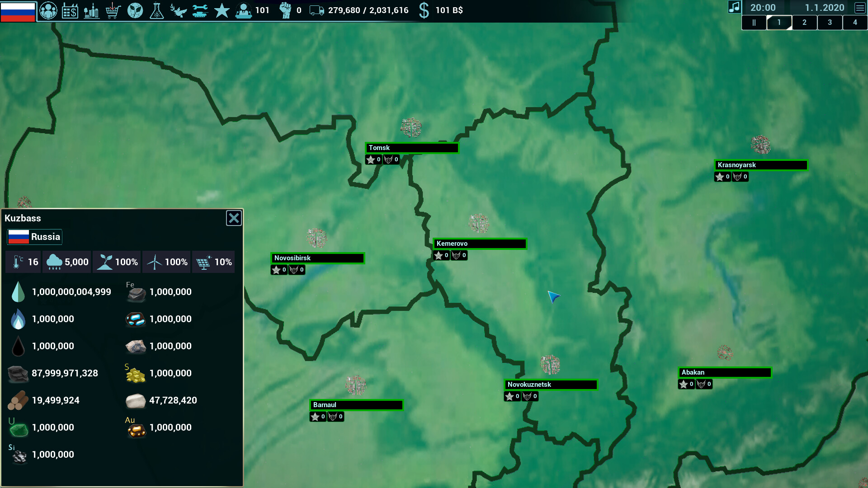
Task: Open the finance calendar panel
Action: coord(70,10)
